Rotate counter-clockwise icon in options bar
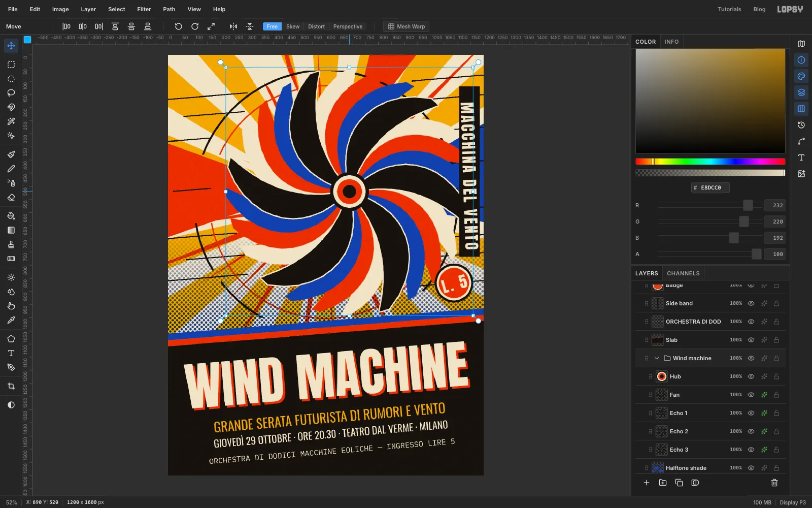The image size is (812, 508). [179, 26]
